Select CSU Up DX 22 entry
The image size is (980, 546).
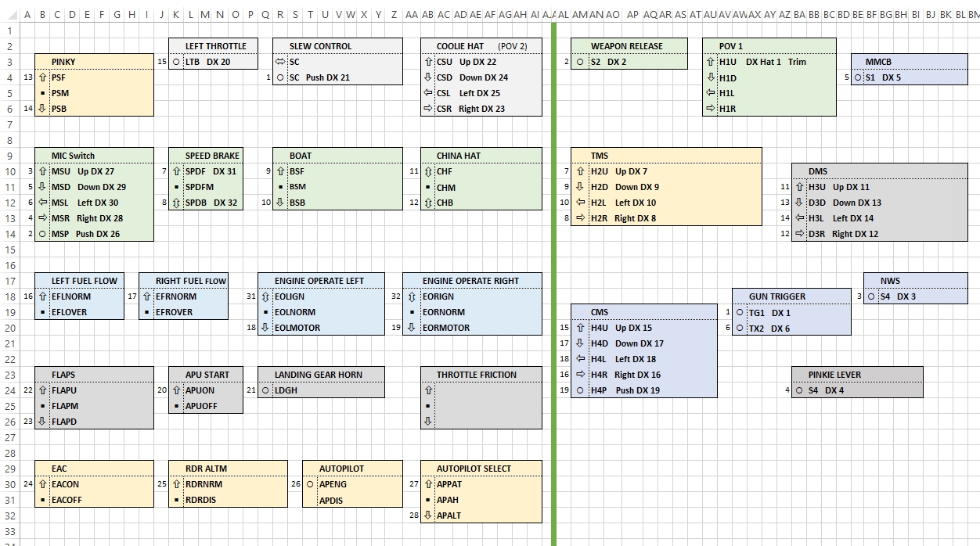click(488, 62)
